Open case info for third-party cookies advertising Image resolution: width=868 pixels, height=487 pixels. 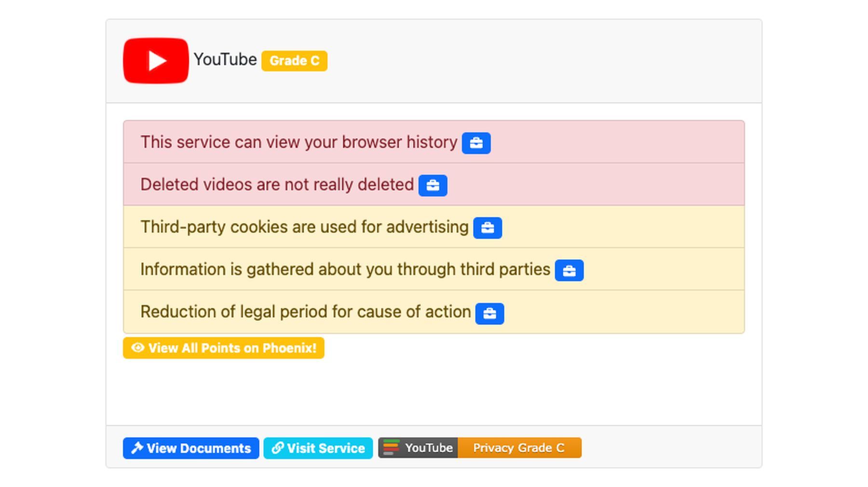click(488, 227)
